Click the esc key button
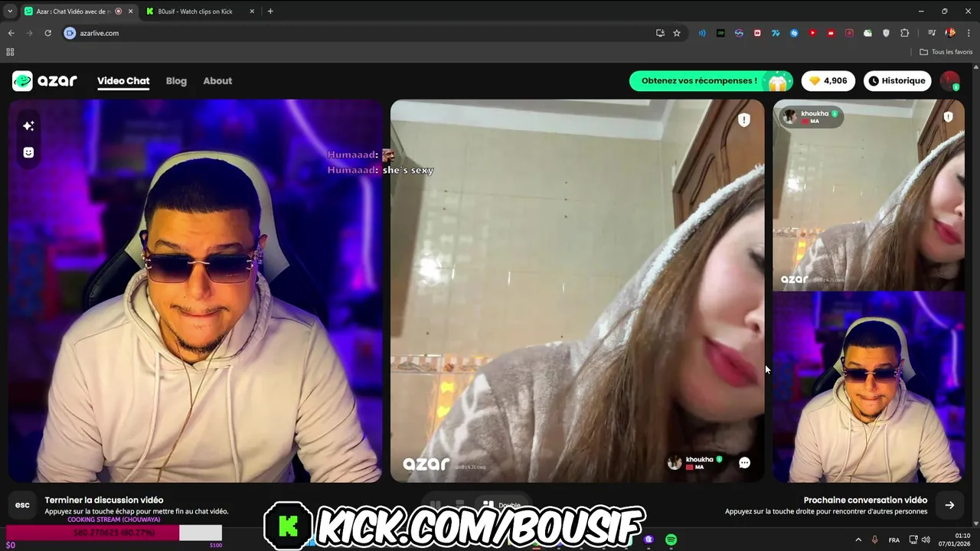980x551 pixels. pos(23,505)
